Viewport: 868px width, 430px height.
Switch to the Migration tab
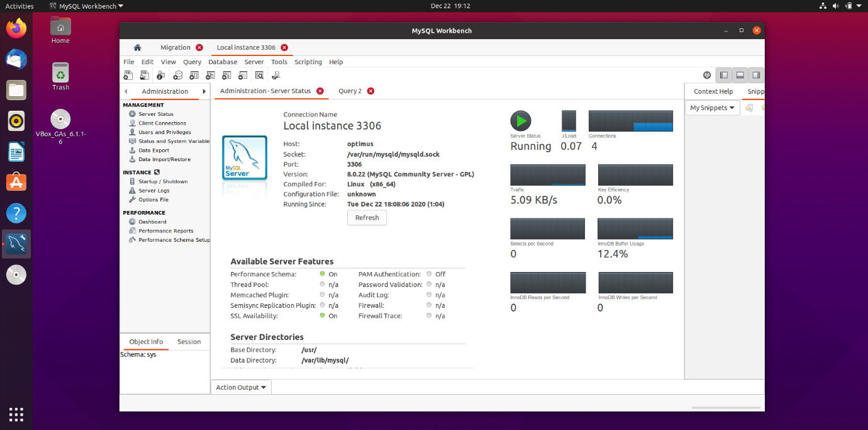(175, 47)
